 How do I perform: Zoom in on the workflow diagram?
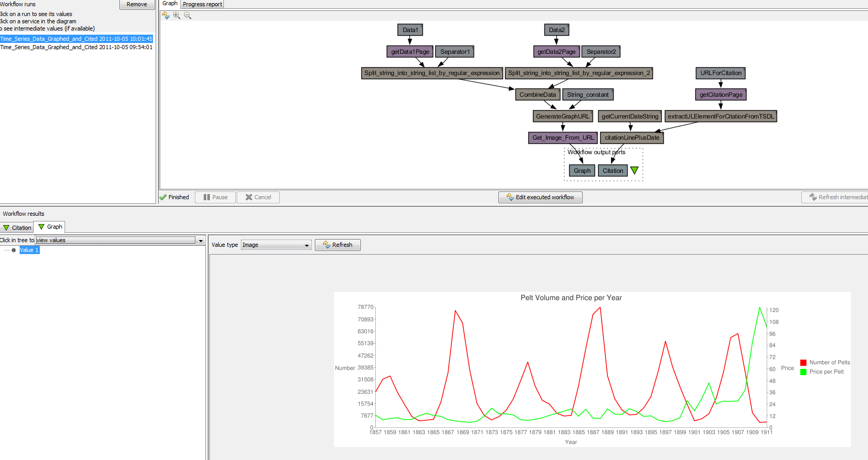pos(177,16)
